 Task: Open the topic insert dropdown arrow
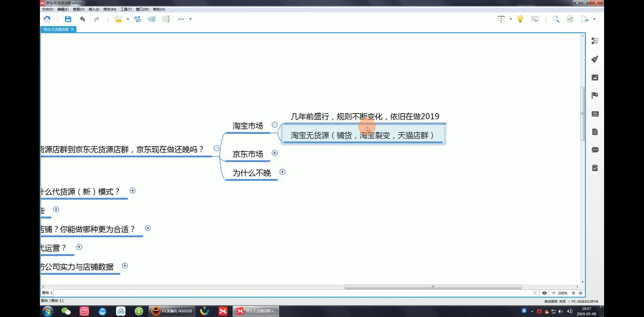coord(128,19)
